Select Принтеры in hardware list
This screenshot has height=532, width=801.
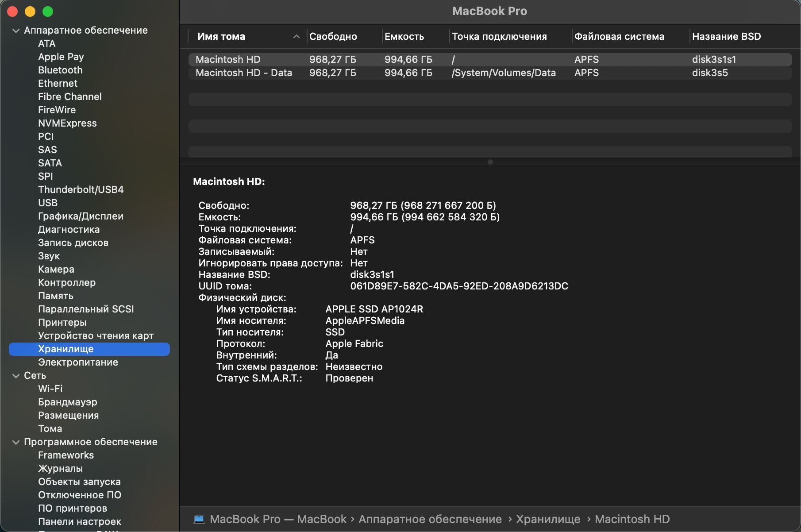click(62, 322)
